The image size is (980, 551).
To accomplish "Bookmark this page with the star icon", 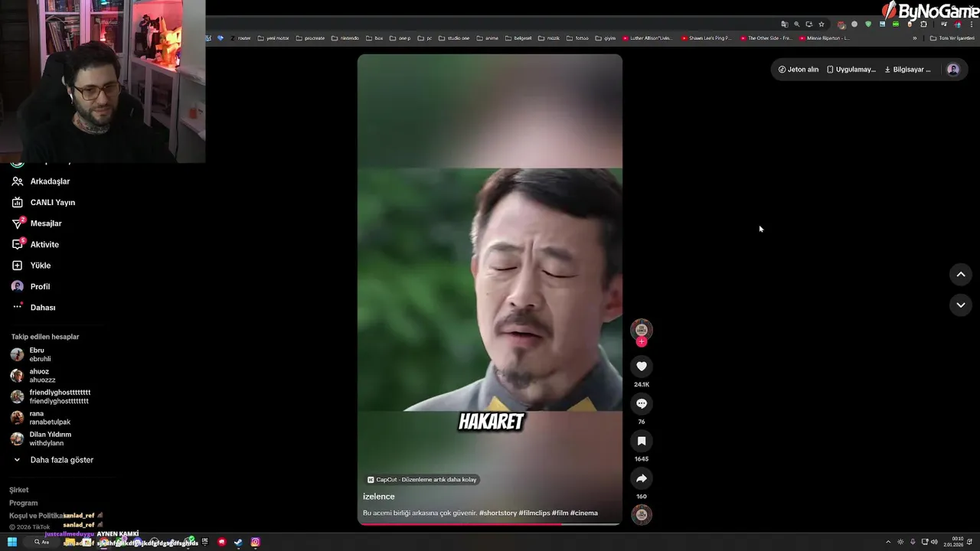I will click(x=822, y=24).
